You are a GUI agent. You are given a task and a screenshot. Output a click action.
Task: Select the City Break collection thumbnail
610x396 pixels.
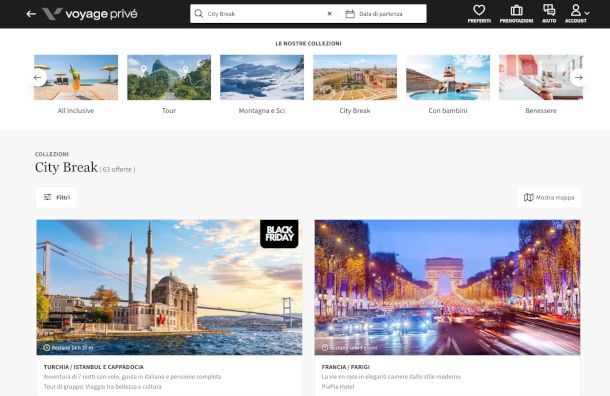point(355,77)
